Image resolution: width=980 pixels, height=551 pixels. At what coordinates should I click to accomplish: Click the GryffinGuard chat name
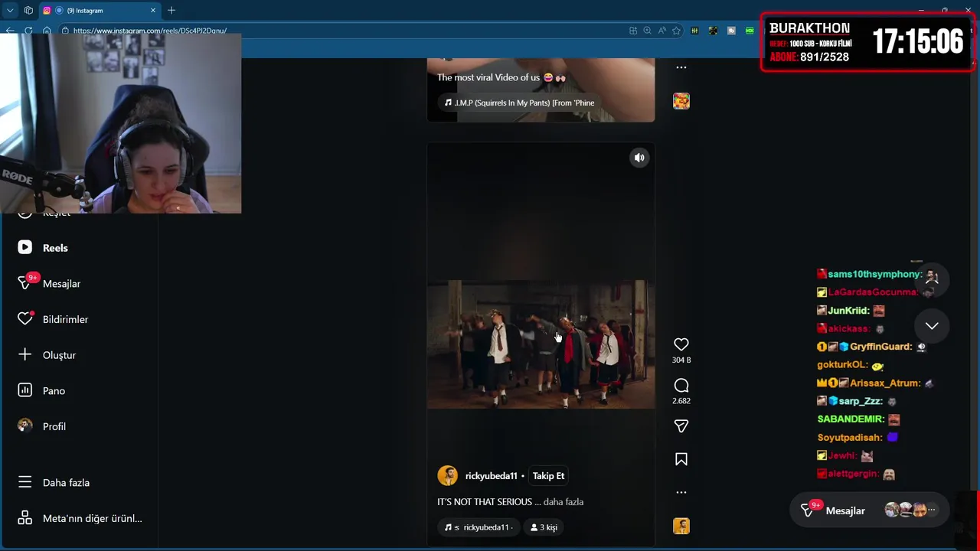coord(880,347)
